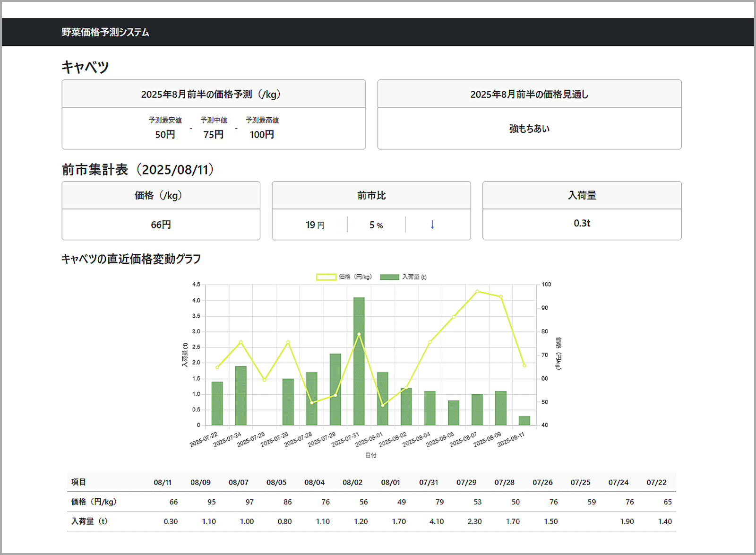Select the price peak point at 2025-08-07
Screen dimensions: 756x555
(477, 292)
